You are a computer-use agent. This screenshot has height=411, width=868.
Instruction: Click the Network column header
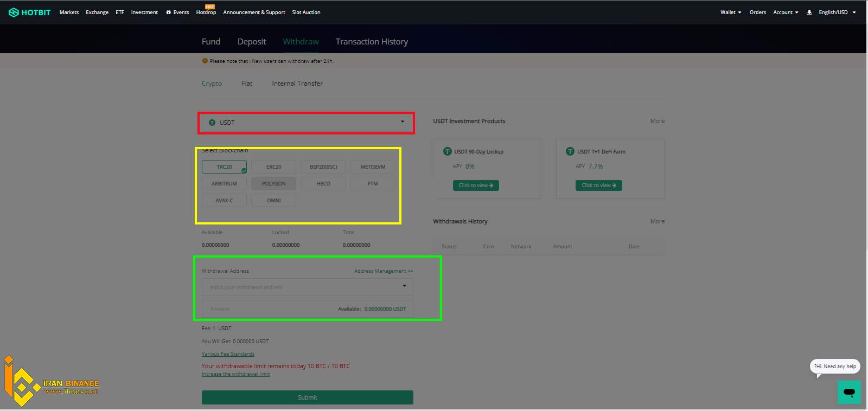tap(521, 247)
